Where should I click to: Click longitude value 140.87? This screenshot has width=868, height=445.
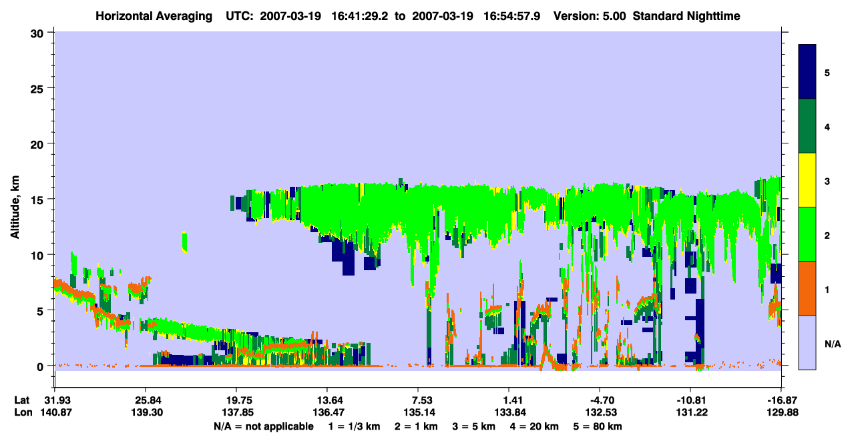click(57, 412)
